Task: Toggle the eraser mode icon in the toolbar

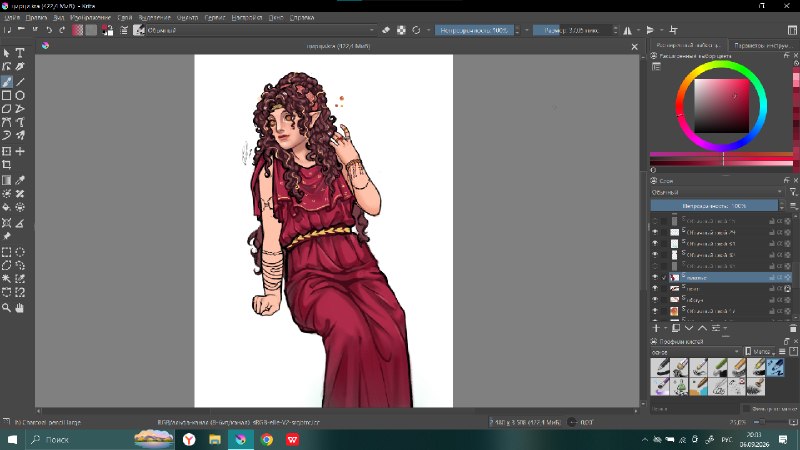Action: [386, 31]
